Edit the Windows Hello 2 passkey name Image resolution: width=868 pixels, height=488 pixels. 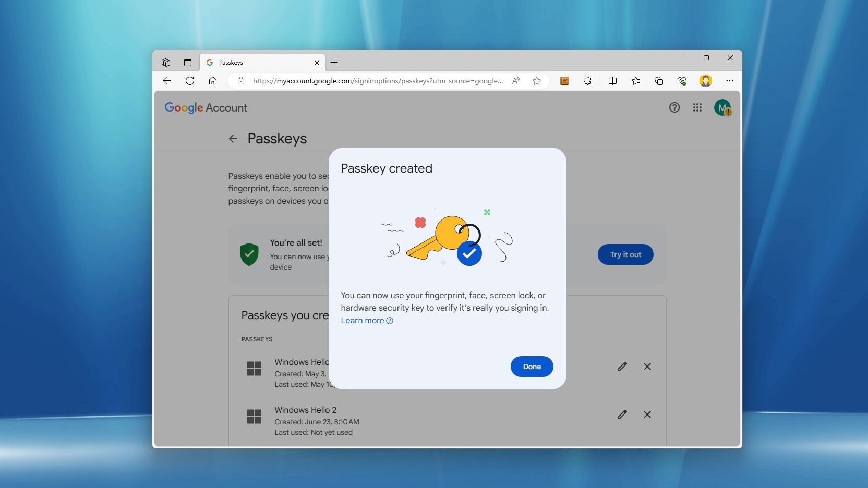pyautogui.click(x=622, y=414)
